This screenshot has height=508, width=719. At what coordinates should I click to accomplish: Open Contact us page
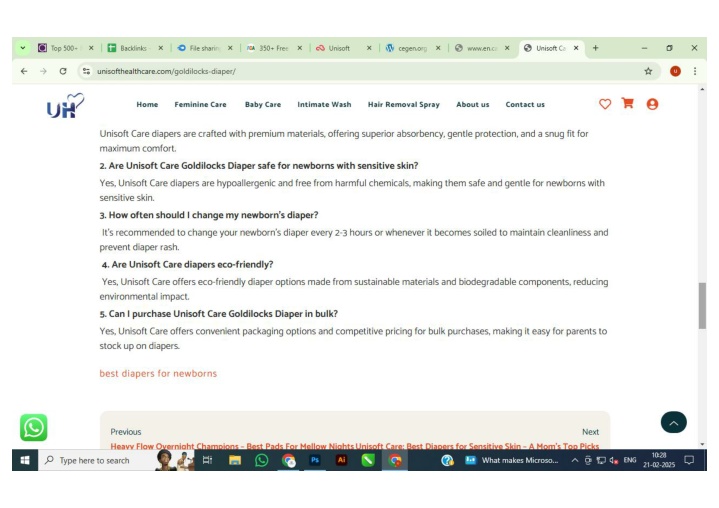[x=525, y=105]
